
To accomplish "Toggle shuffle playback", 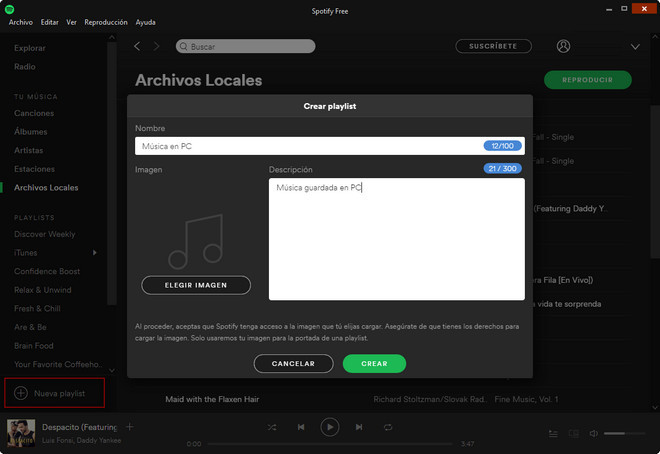I will (x=272, y=427).
